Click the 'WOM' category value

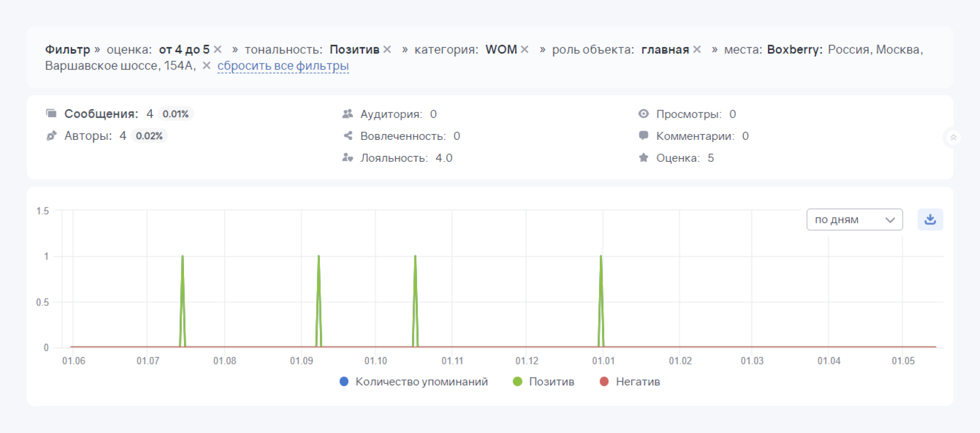pos(501,49)
